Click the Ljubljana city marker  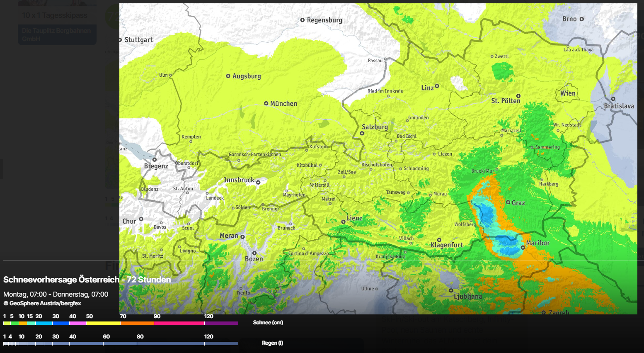[x=451, y=291]
